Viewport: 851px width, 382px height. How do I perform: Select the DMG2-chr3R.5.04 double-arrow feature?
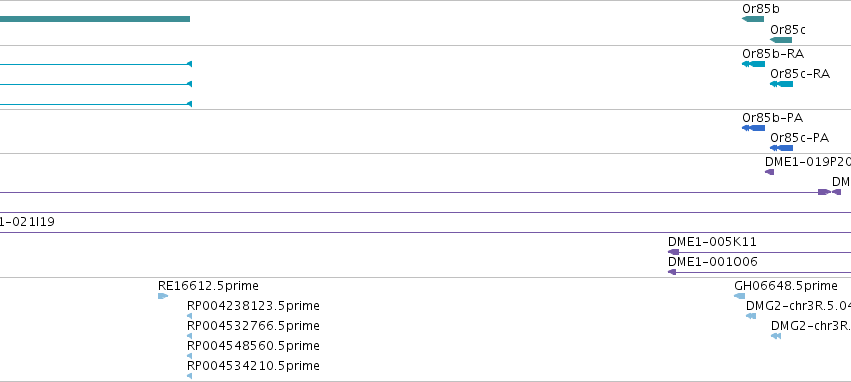pyautogui.click(x=751, y=316)
